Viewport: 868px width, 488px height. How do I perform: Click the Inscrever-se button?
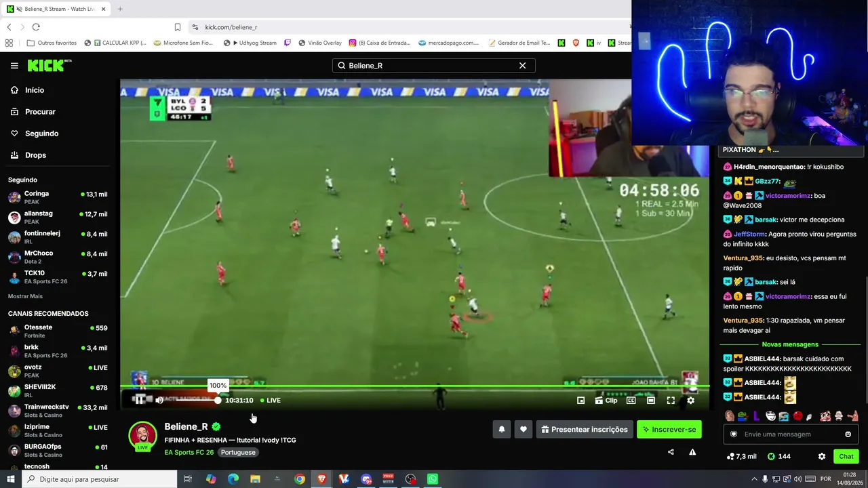[669, 429]
